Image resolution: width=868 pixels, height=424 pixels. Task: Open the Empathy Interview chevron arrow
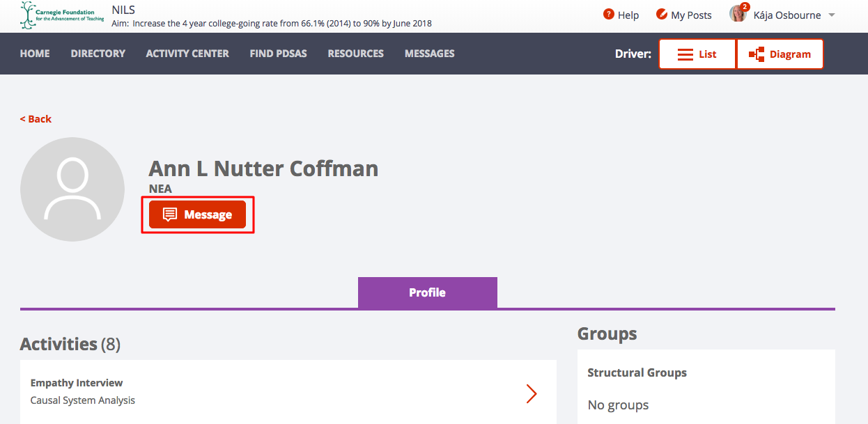pyautogui.click(x=532, y=393)
